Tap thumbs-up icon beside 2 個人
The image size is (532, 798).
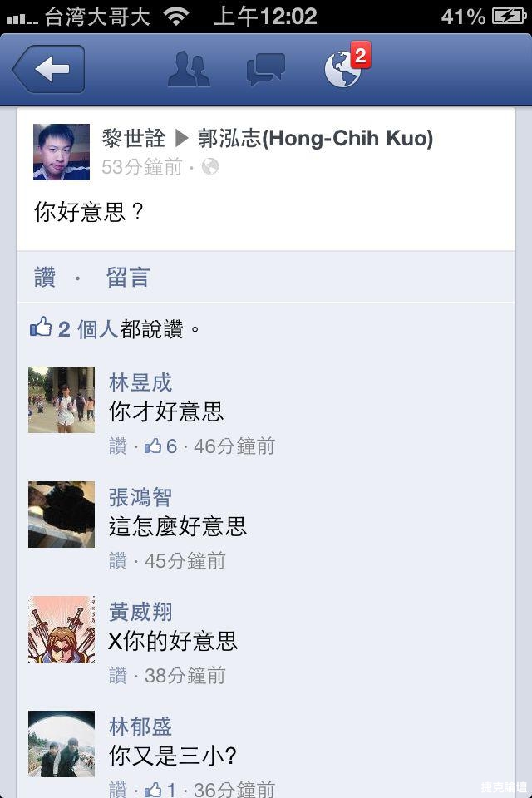coord(41,328)
